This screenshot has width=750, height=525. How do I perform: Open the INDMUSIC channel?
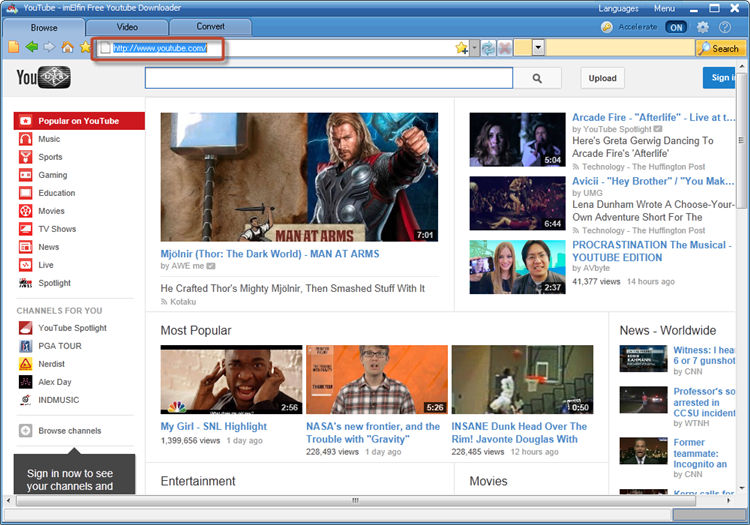58,400
